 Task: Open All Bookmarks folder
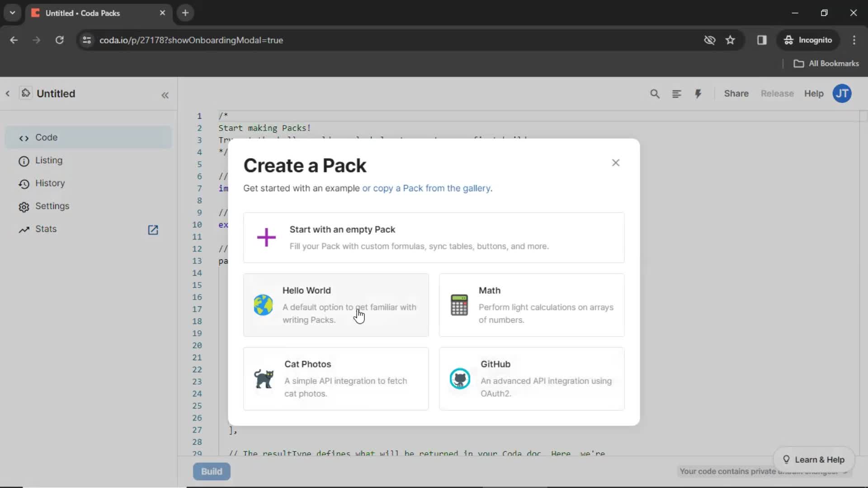tap(826, 63)
